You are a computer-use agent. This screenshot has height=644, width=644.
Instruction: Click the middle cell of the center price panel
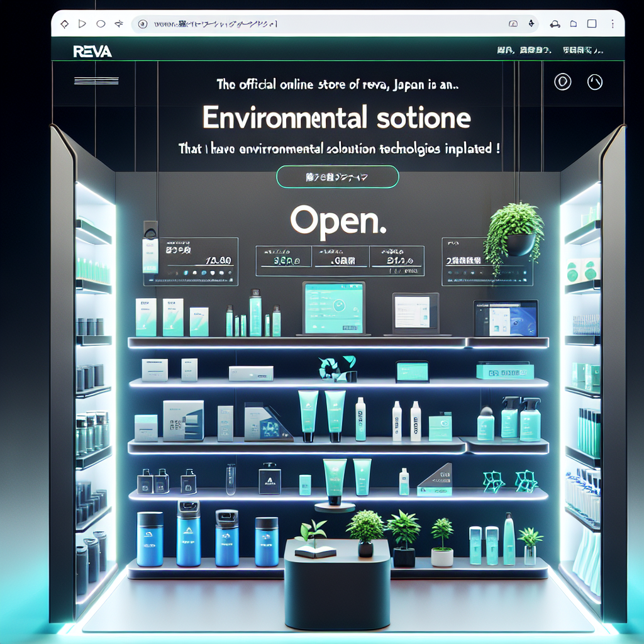[338, 257]
